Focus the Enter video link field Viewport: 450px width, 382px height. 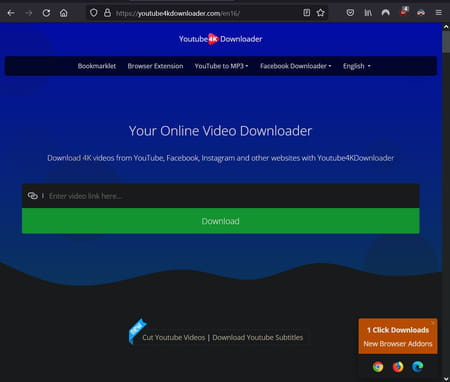221,196
